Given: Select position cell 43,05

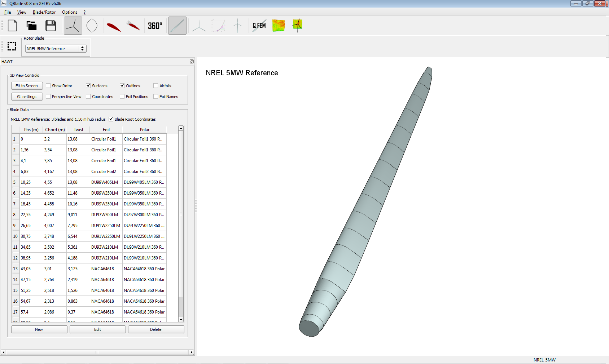Looking at the screenshot, I should (x=31, y=269).
